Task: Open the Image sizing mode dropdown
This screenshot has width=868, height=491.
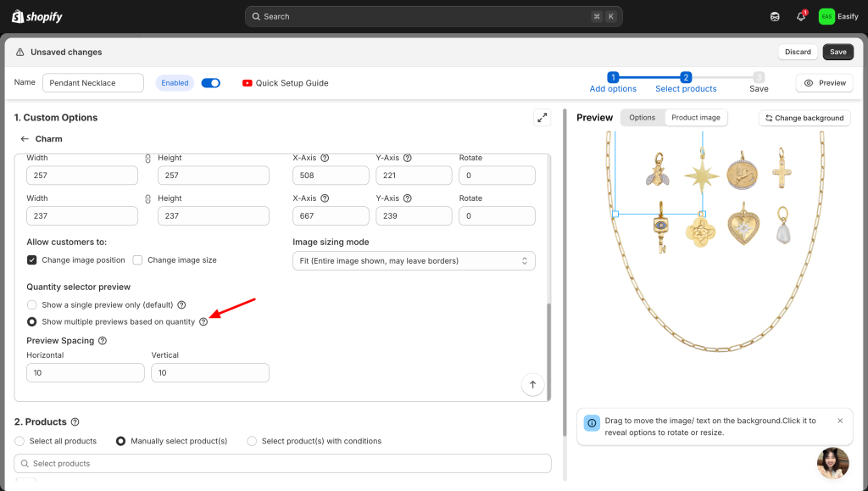Action: tap(413, 260)
